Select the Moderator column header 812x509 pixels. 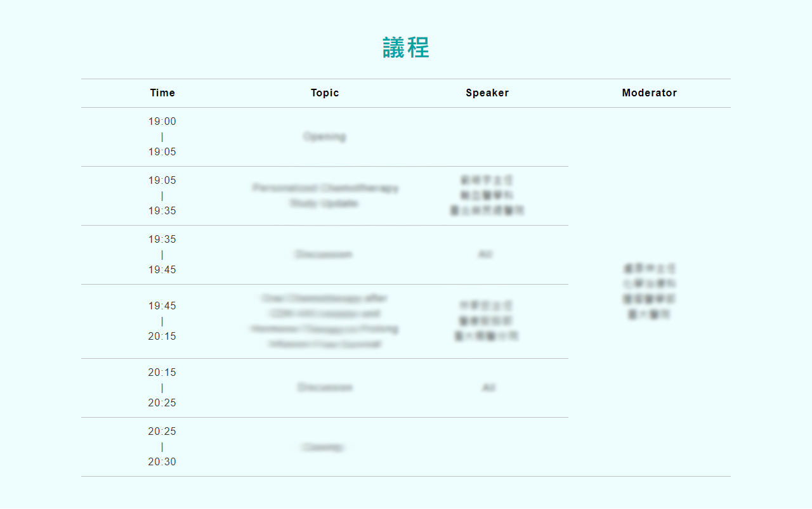[649, 93]
